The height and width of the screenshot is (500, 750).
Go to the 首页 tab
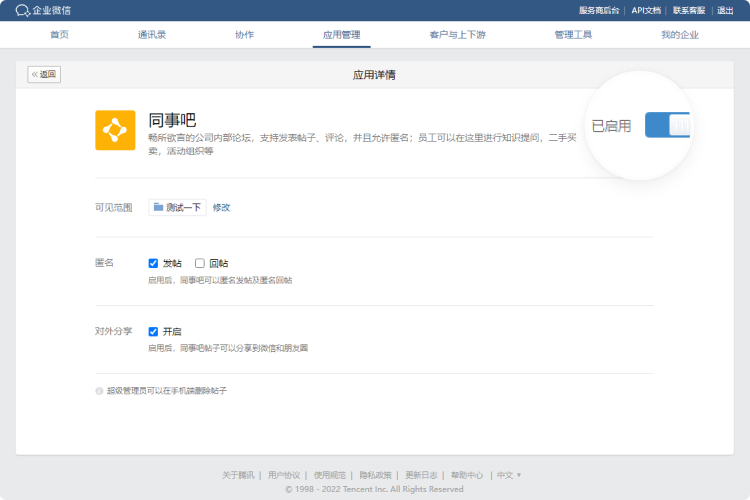[59, 34]
